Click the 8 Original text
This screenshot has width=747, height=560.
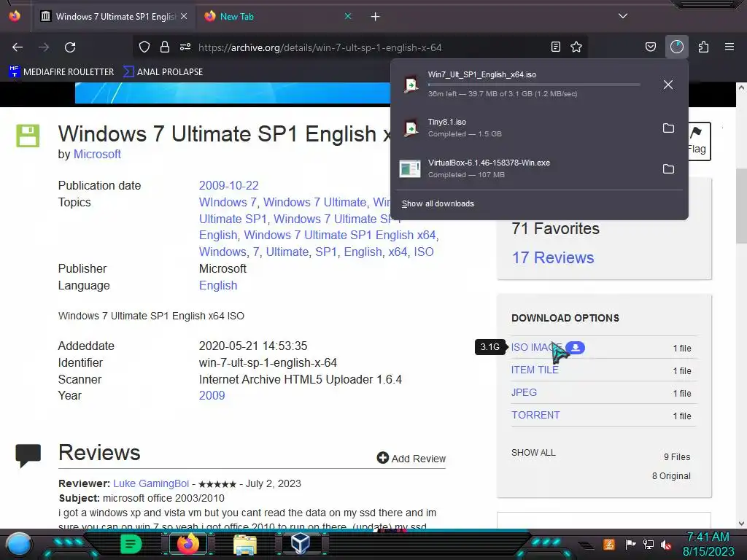click(671, 476)
